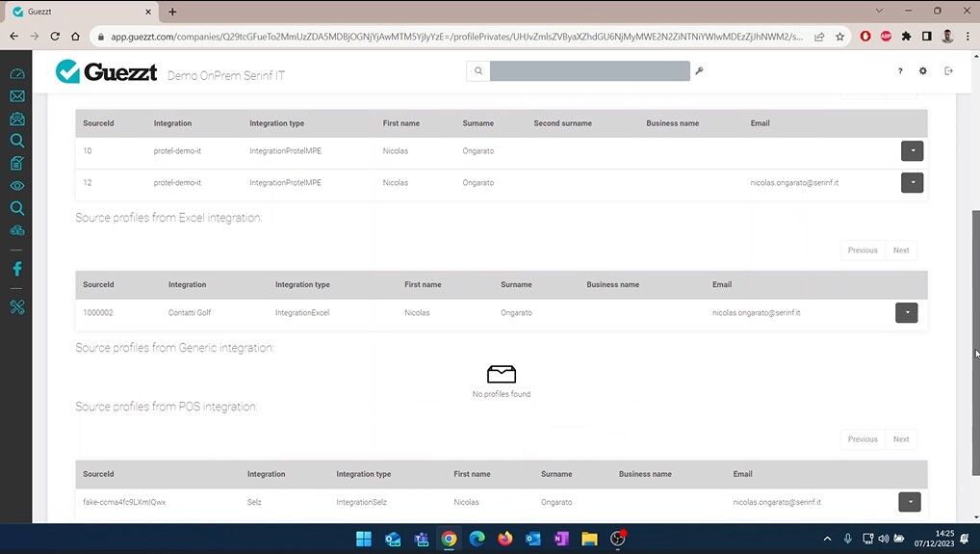Click the closed envelope icon in sidebar
This screenshot has height=554, width=980.
16,96
